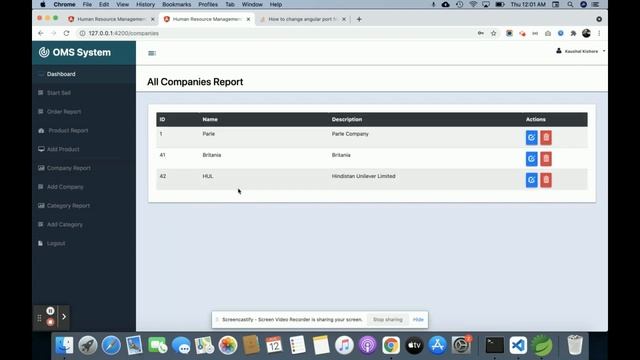Viewport: 640px width, 360px height.
Task: Open Product Report in the sidebar
Action: click(68, 131)
